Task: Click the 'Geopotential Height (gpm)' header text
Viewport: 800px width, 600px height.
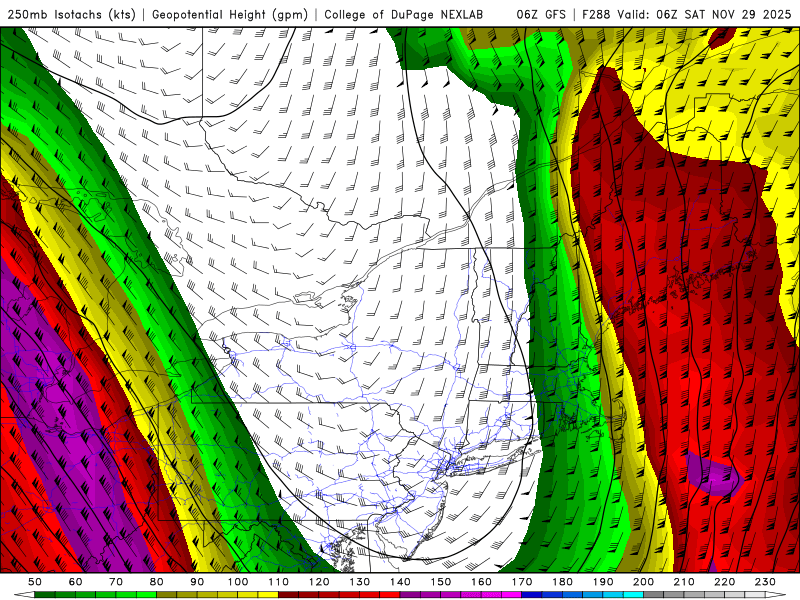Action: 230,14
